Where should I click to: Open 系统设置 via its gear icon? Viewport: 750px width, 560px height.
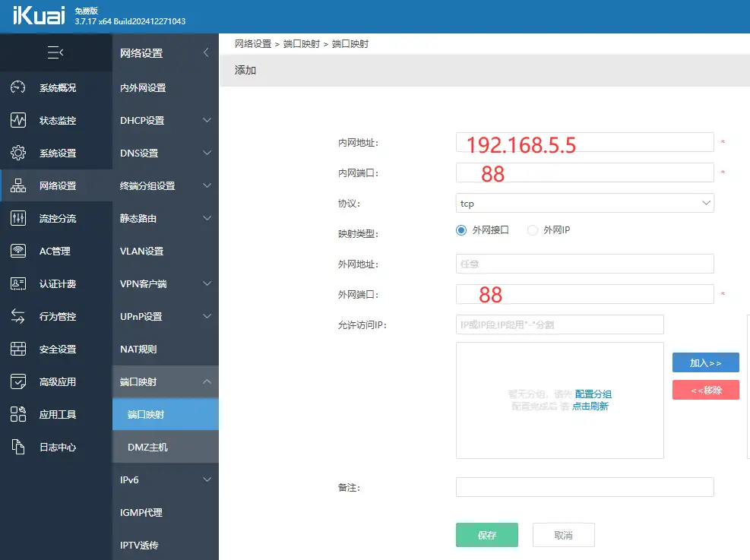point(18,153)
